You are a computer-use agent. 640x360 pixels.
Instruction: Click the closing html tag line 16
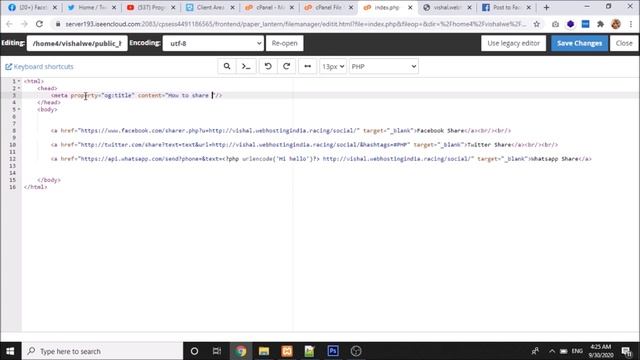point(36,187)
